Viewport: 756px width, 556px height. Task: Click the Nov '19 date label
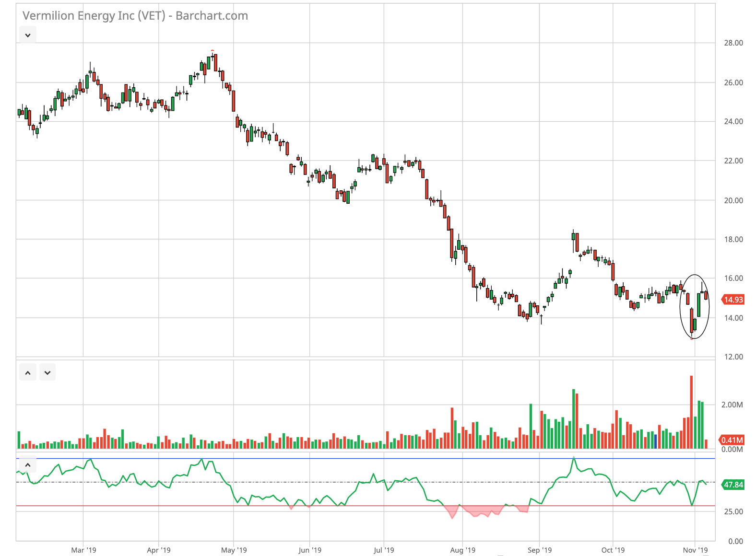(696, 550)
